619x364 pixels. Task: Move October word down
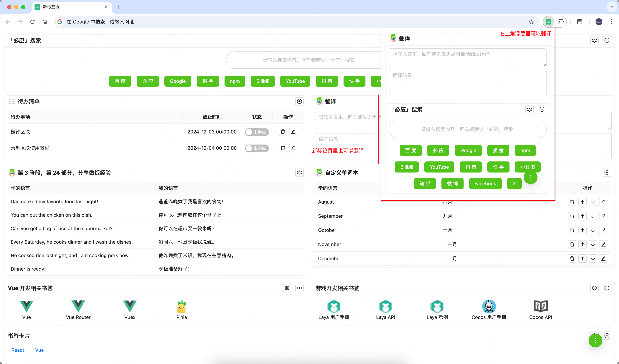[593, 230]
